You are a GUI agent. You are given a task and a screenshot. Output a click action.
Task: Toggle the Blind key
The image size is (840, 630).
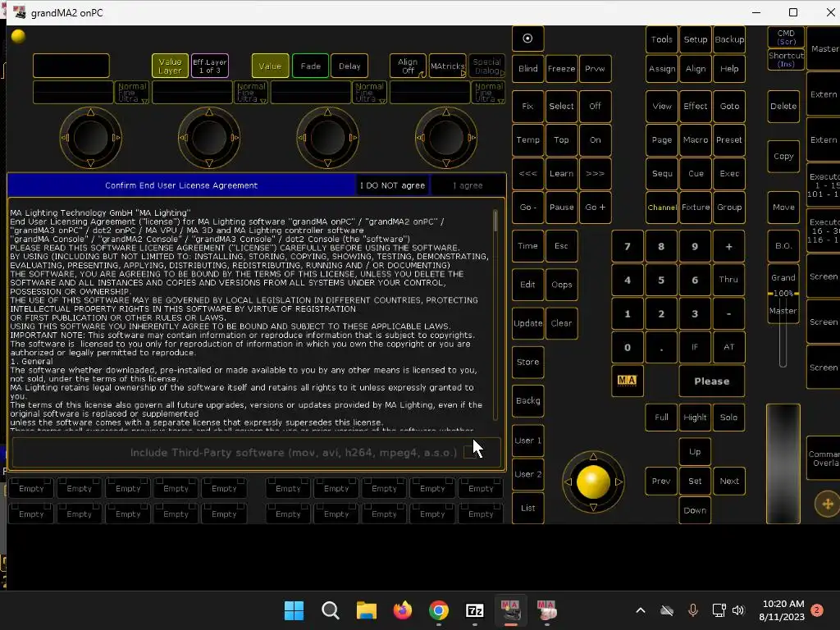[x=527, y=69]
